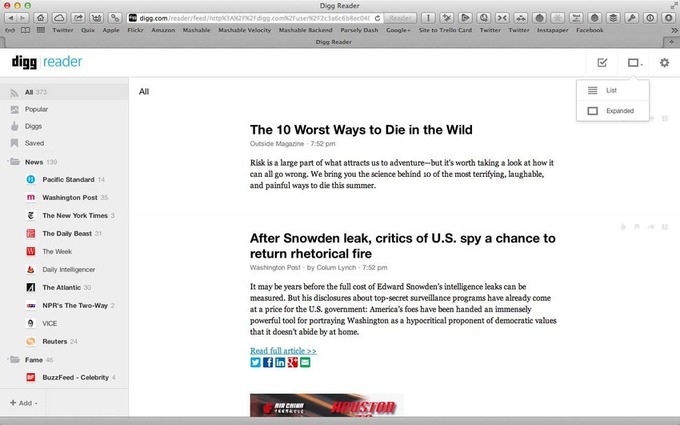Open Mashable Velocity bookmark

(245, 30)
